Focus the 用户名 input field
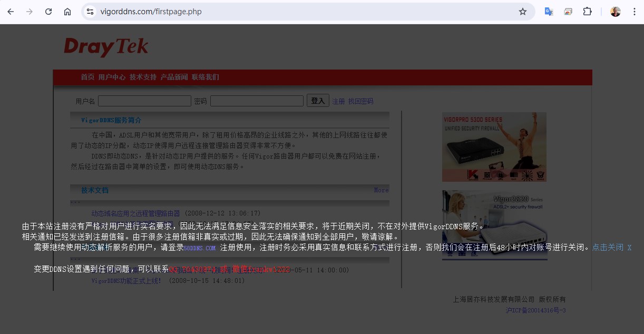Image resolution: width=644 pixels, height=334 pixels. click(144, 101)
